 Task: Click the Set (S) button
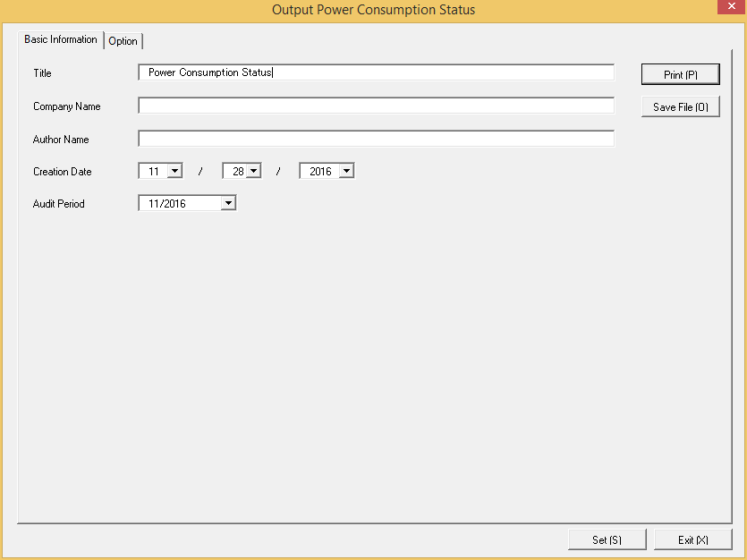(607, 539)
